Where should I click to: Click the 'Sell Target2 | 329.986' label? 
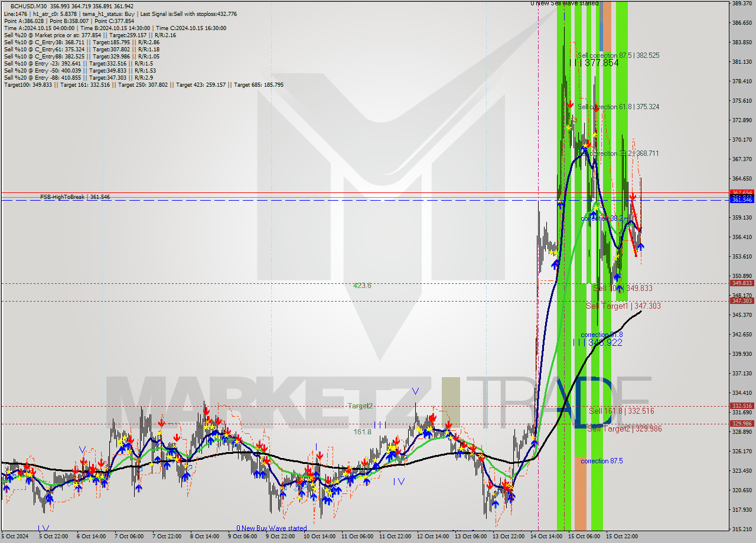click(624, 428)
